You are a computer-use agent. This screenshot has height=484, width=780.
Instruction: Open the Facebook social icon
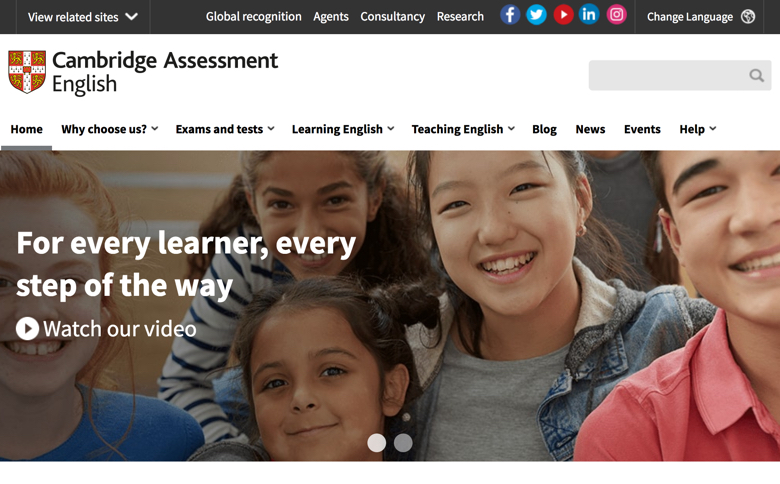click(x=510, y=15)
